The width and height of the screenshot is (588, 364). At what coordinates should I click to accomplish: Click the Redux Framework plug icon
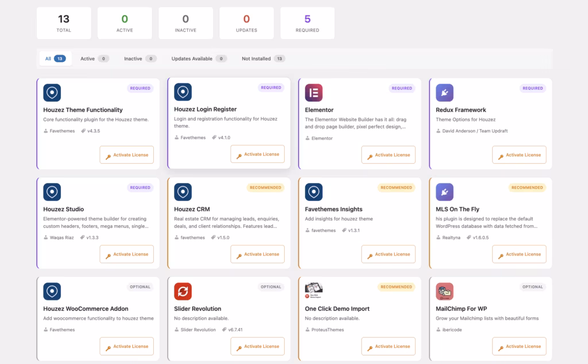point(445,92)
